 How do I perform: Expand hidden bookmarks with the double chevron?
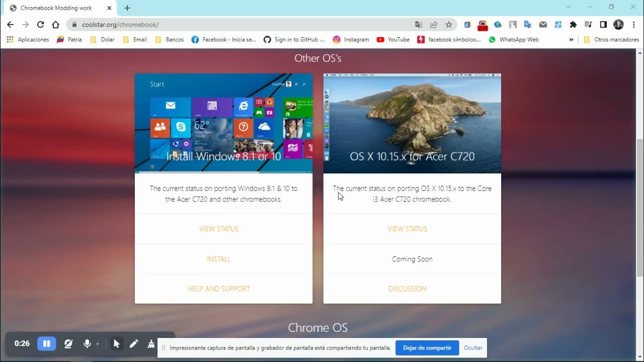[x=571, y=39]
